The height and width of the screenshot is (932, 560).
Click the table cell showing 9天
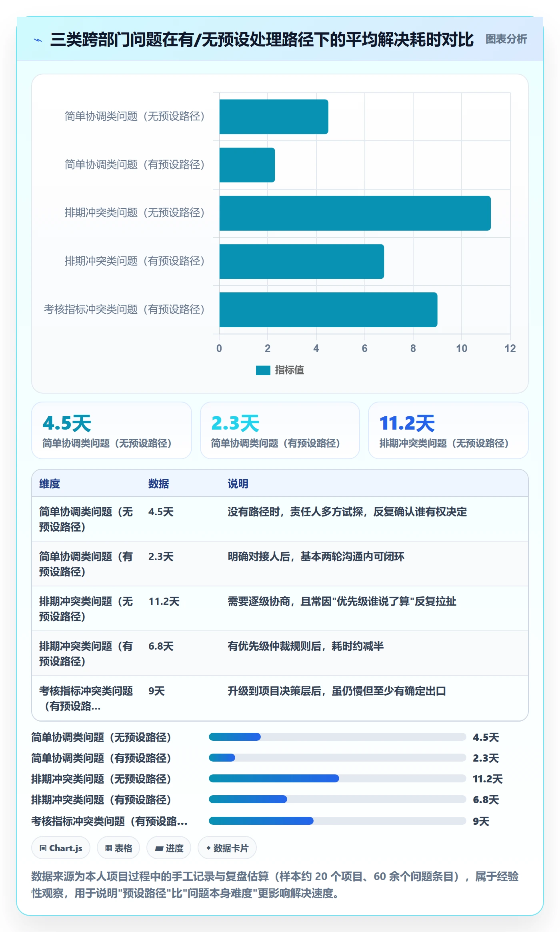pos(156,691)
